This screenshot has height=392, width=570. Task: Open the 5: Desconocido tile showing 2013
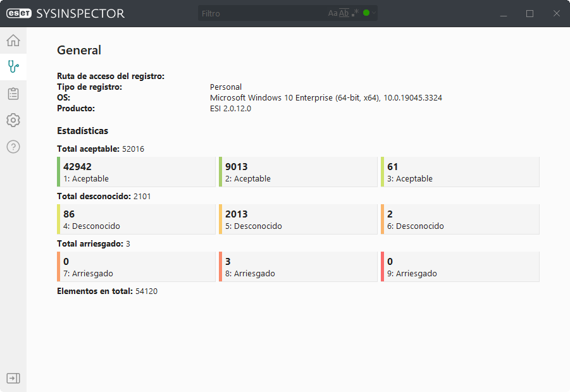coord(298,219)
